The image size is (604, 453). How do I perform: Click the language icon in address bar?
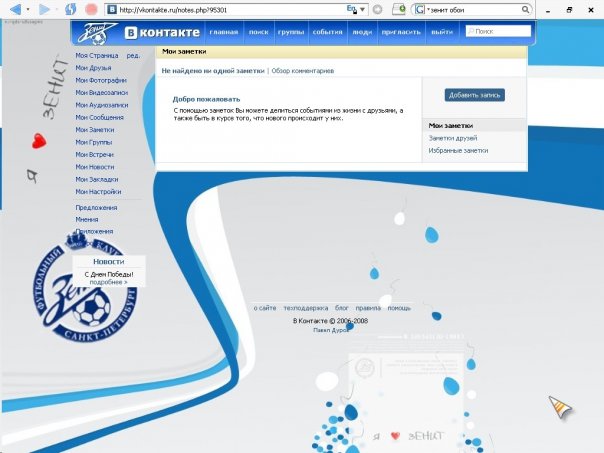coord(352,9)
